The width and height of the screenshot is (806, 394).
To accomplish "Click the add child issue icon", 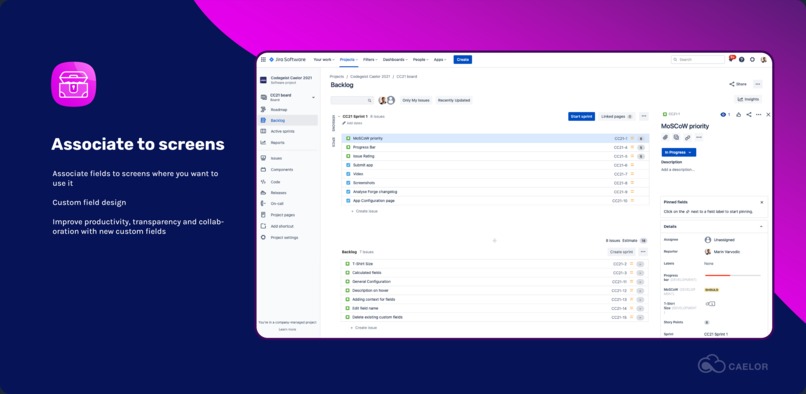I will click(x=676, y=137).
